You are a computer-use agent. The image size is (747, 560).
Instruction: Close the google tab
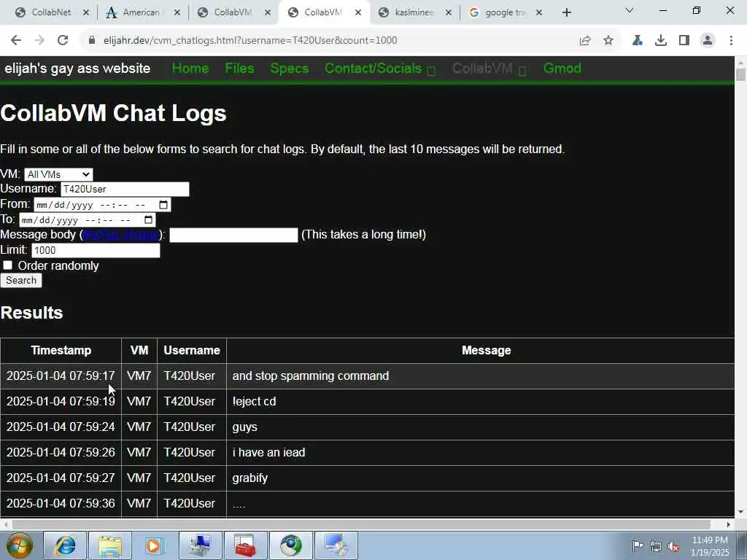pos(539,13)
